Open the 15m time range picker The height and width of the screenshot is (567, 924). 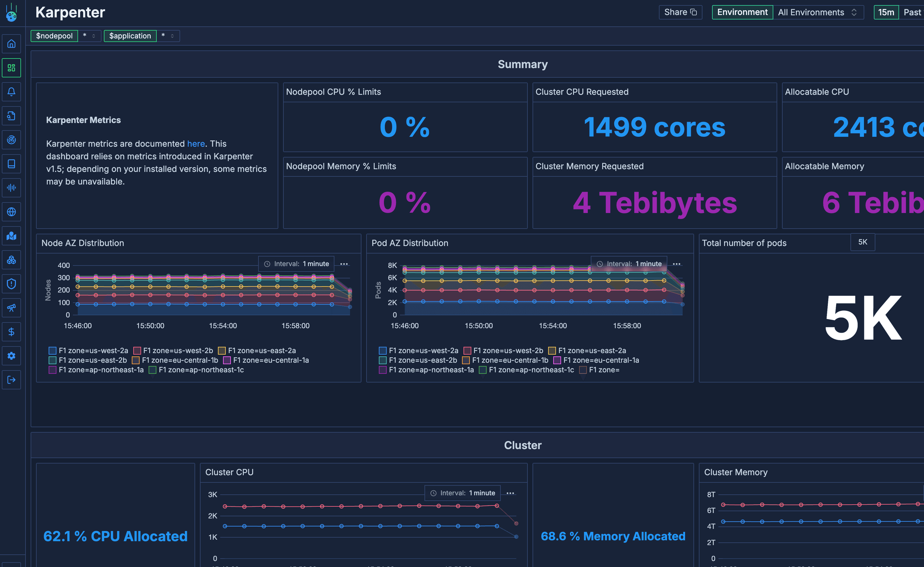point(886,12)
